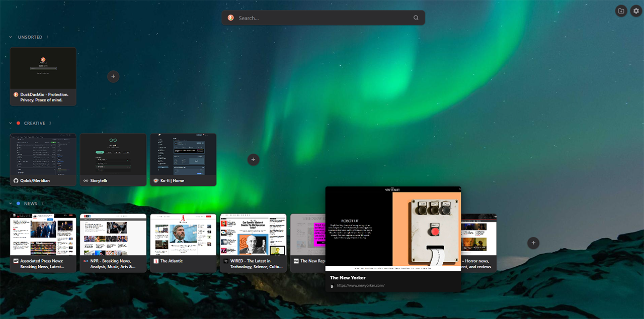Click the "Qolok/Meridian" tab title text
644x319 pixels.
tap(35, 181)
